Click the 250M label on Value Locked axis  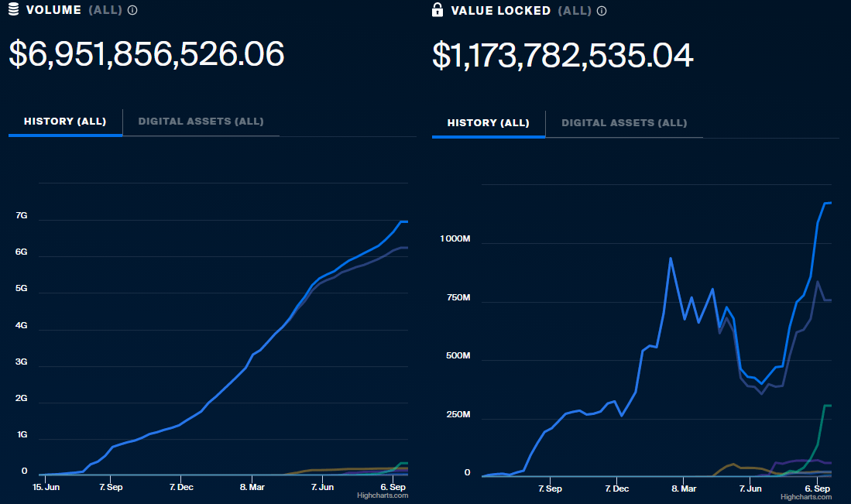coord(457,415)
